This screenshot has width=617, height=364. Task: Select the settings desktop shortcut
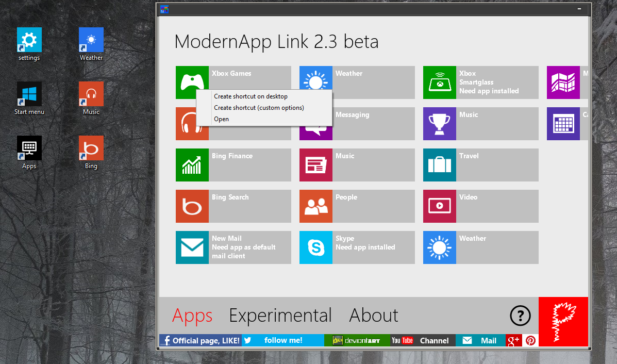[x=29, y=44]
